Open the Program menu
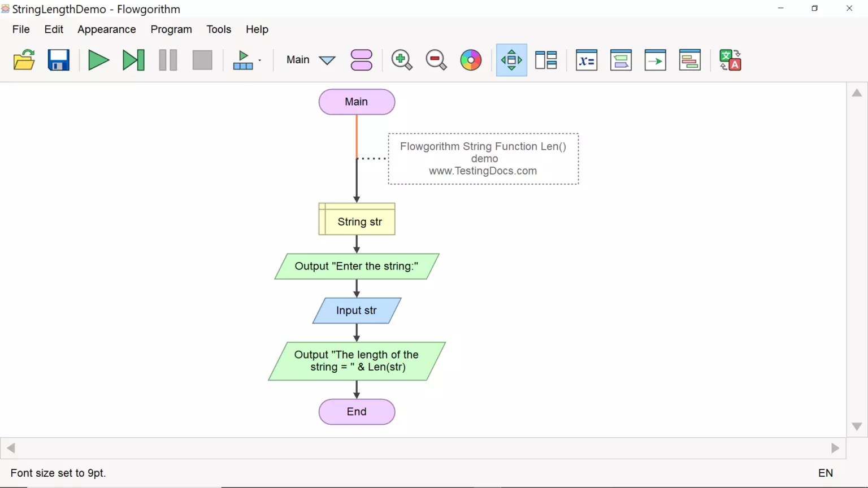The height and width of the screenshot is (488, 868). 171,29
